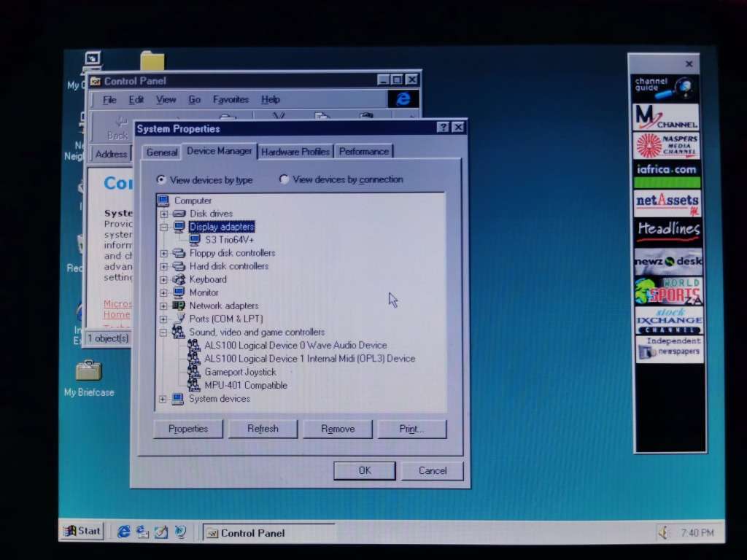The width and height of the screenshot is (747, 560).
Task: Click the Control Panel taskbar button
Action: click(x=252, y=532)
